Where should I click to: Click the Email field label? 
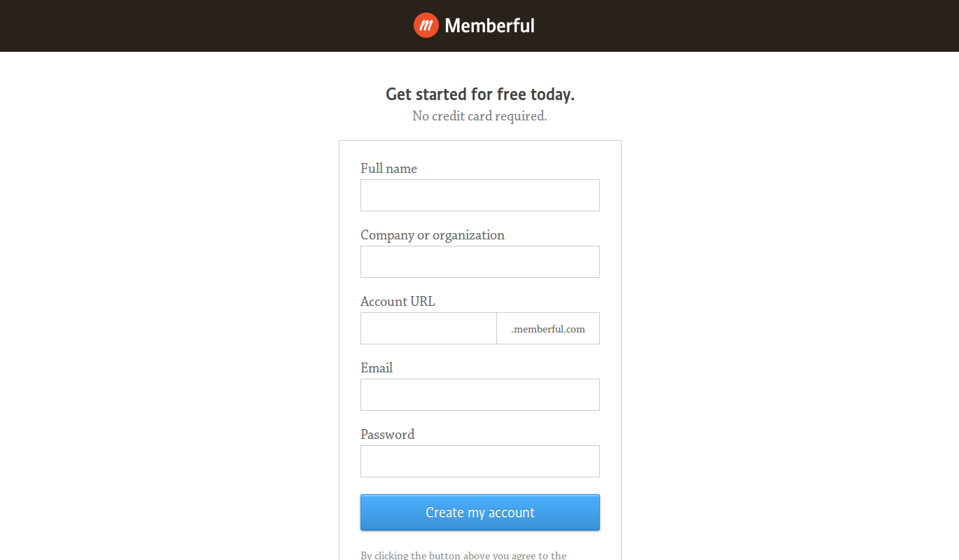[x=376, y=368]
